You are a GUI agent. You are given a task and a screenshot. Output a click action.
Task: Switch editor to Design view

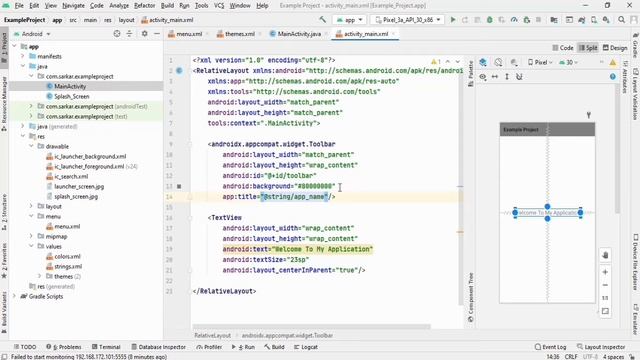pos(615,48)
